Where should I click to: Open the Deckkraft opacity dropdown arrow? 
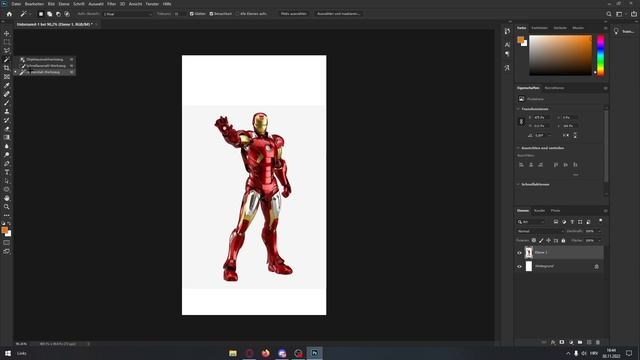coord(599,231)
